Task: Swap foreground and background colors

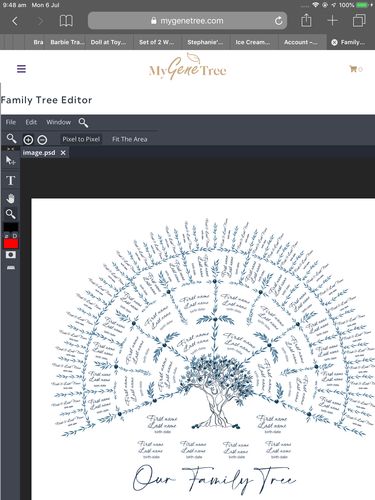Action: (x=6, y=236)
